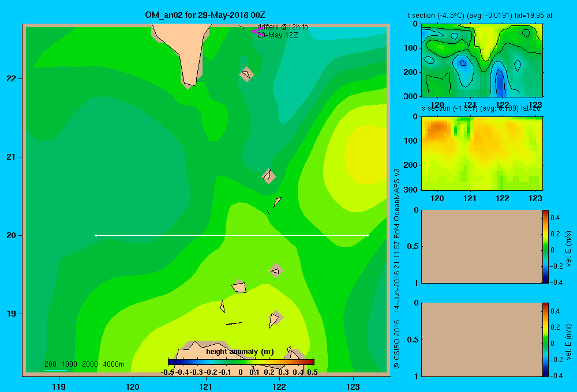Click the vertical 'CSIRO 2016 BoM OceanMAPS v3' credit
Viewport: 577px width, 392px height.
(397, 269)
